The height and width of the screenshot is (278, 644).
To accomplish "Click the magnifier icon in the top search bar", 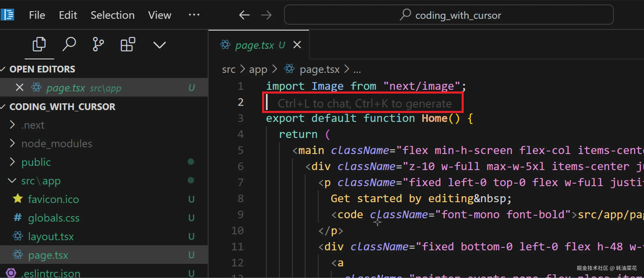I will [x=405, y=15].
